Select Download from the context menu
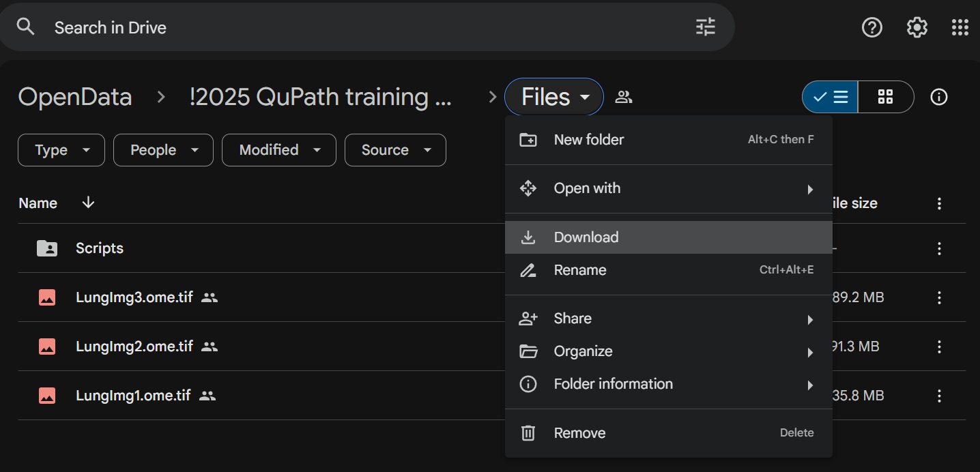The width and height of the screenshot is (980, 472). [x=586, y=237]
